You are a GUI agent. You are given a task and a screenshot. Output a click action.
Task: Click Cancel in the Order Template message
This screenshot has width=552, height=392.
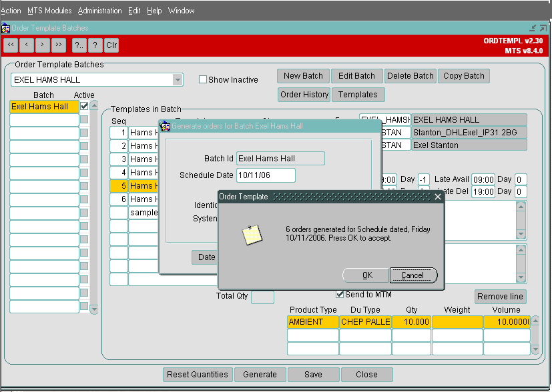(412, 275)
